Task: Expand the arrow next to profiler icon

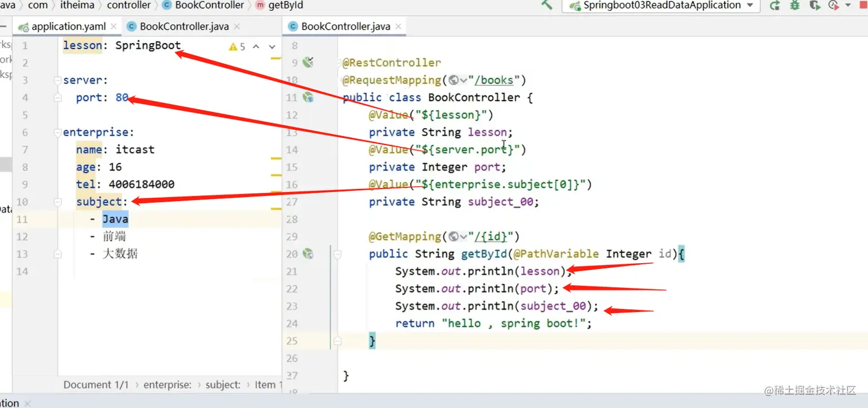Action: tap(848, 6)
